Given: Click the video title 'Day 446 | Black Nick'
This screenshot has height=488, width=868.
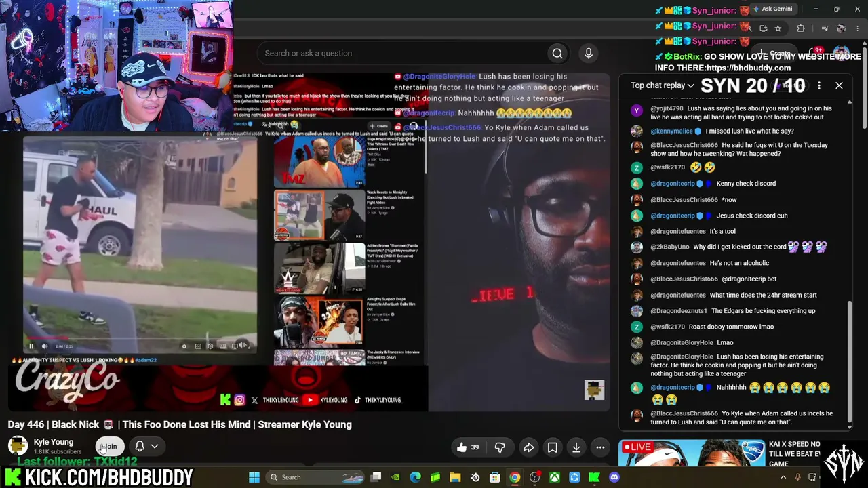Looking at the screenshot, I should (180, 424).
